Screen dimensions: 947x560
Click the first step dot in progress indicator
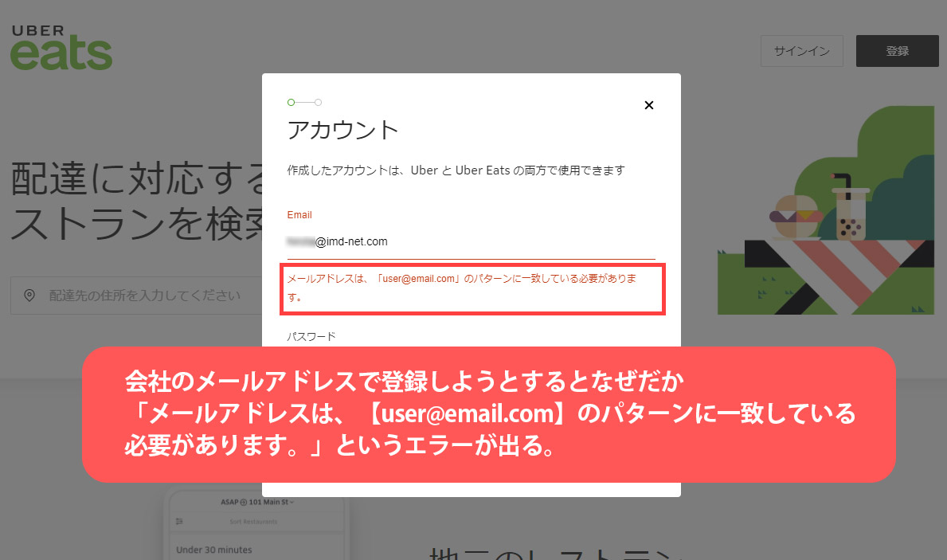click(x=291, y=102)
